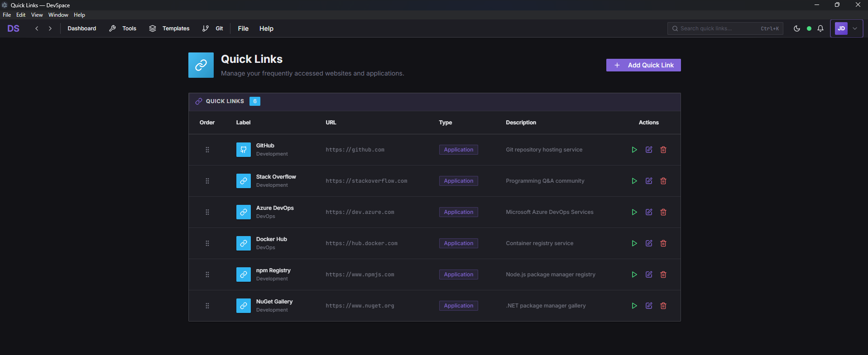Go forward with the right arrow
This screenshot has width=868, height=355.
tap(50, 28)
